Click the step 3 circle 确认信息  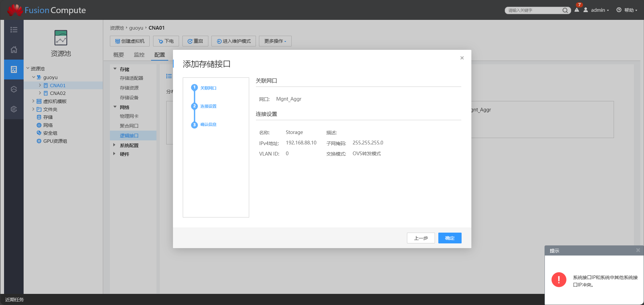point(194,125)
